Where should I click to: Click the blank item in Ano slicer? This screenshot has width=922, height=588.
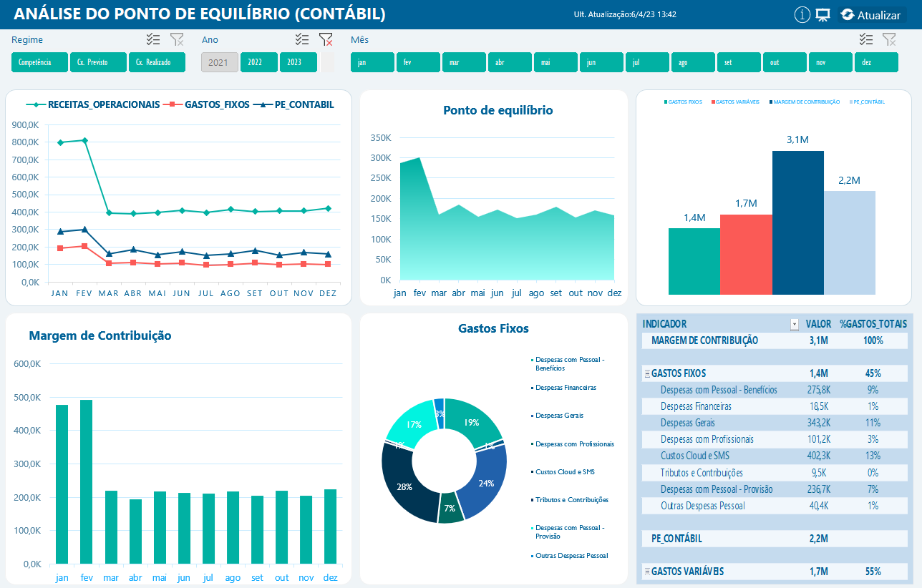click(327, 62)
